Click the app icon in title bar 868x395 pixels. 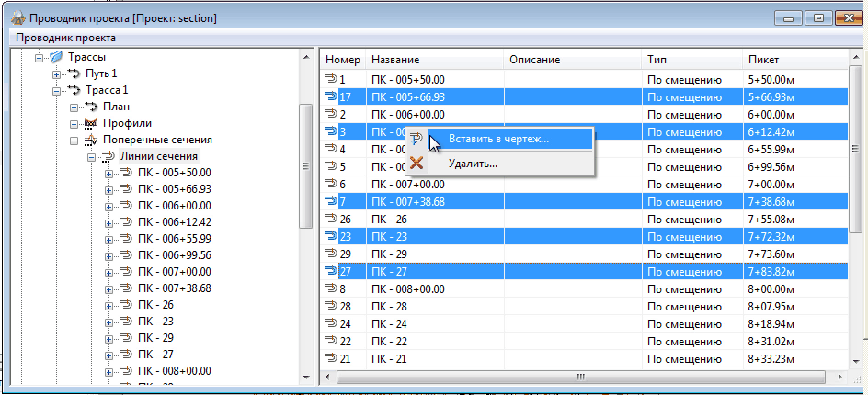[x=16, y=17]
